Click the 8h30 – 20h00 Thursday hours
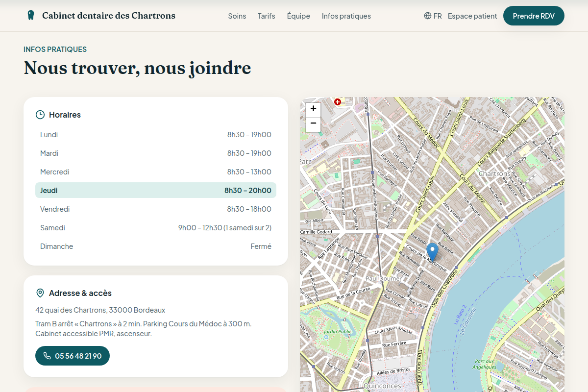The width and height of the screenshot is (588, 392). point(248,191)
